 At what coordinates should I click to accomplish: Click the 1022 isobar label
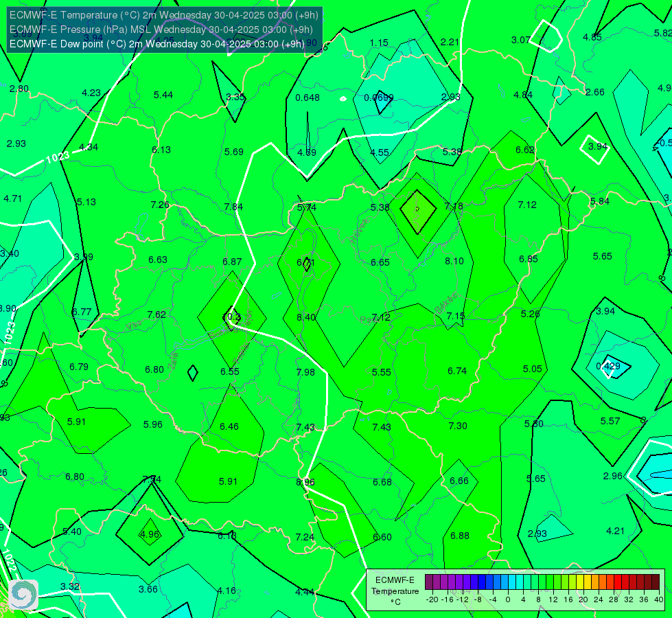click(8, 560)
